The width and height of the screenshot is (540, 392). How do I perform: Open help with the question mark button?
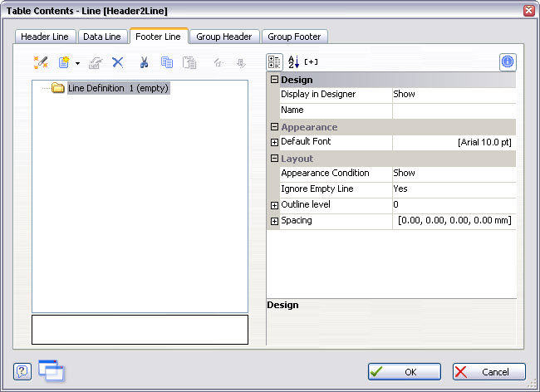[22, 372]
